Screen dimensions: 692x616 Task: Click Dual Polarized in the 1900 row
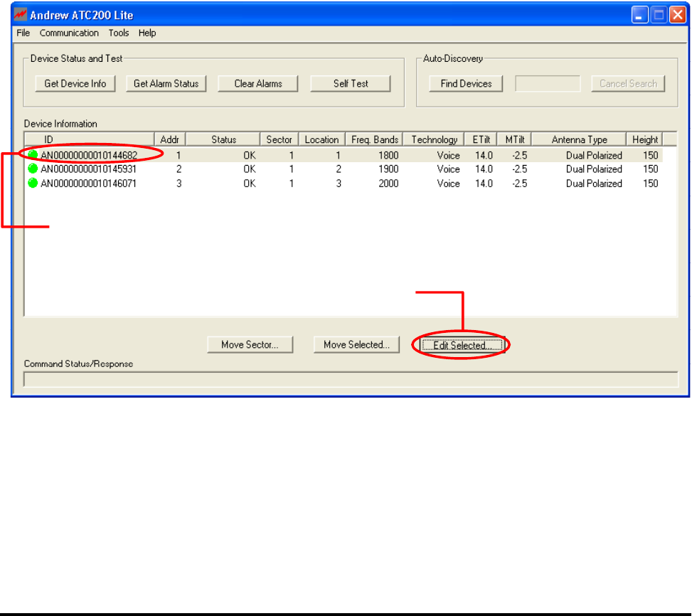point(594,169)
